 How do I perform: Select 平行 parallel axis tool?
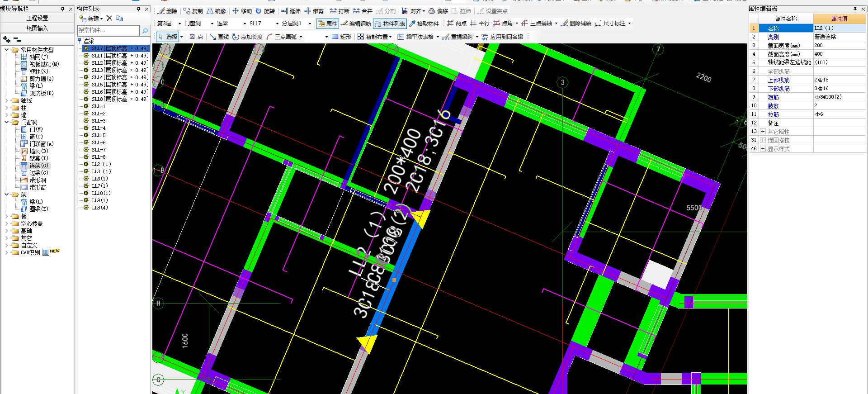[480, 23]
